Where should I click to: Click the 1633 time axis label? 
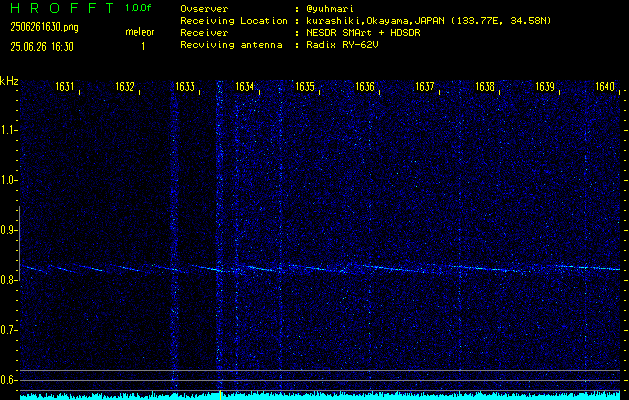(185, 87)
